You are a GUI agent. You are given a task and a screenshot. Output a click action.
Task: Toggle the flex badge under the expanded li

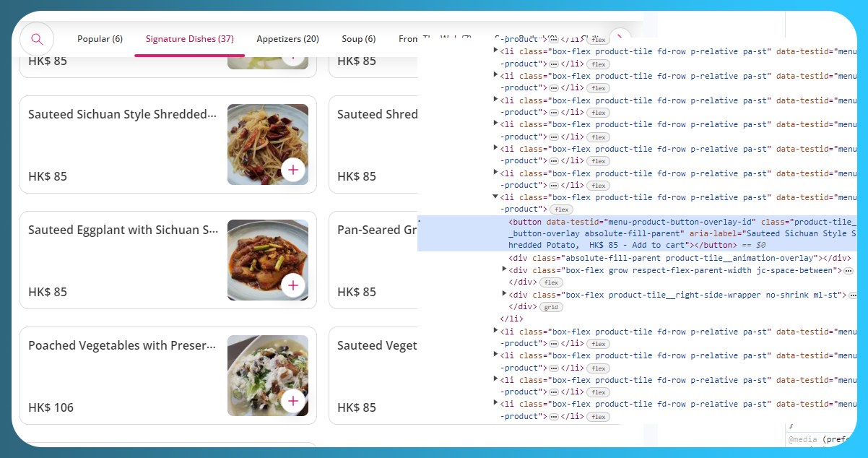coord(562,209)
